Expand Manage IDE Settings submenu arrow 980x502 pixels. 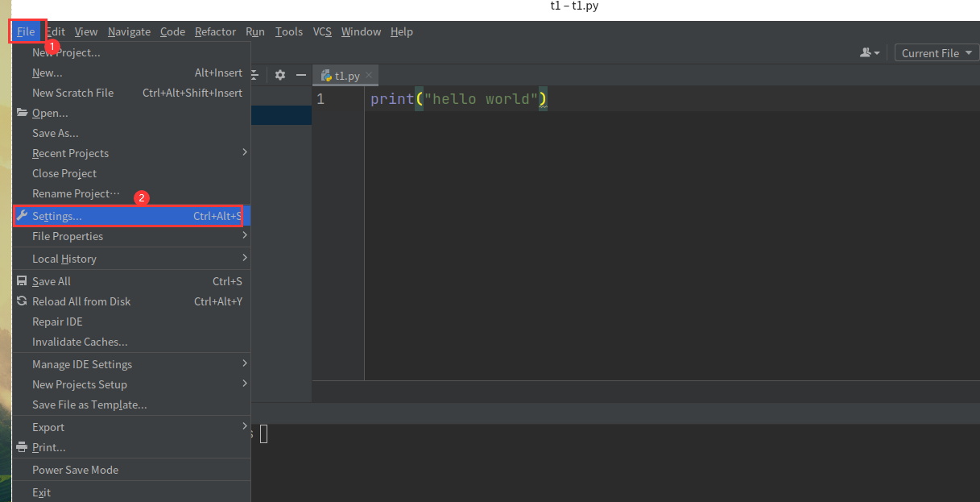tap(245, 363)
